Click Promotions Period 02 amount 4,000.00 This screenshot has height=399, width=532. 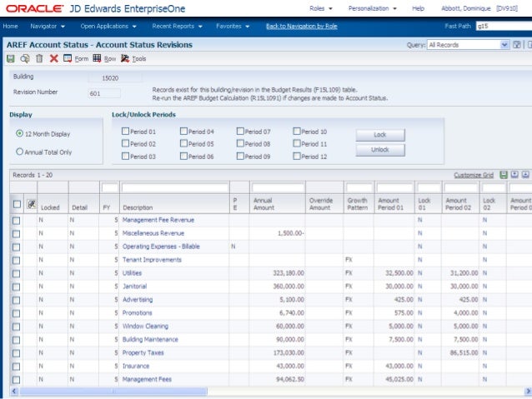coord(460,313)
